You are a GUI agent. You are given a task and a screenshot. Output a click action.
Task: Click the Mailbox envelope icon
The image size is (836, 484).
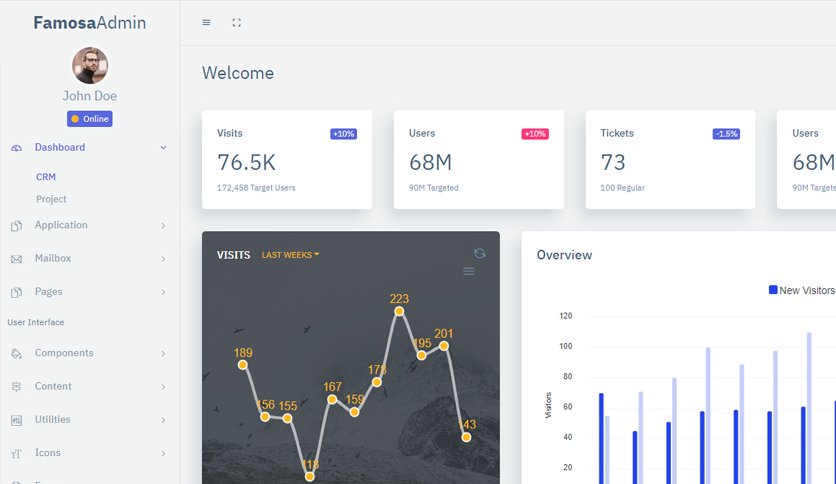coord(17,259)
